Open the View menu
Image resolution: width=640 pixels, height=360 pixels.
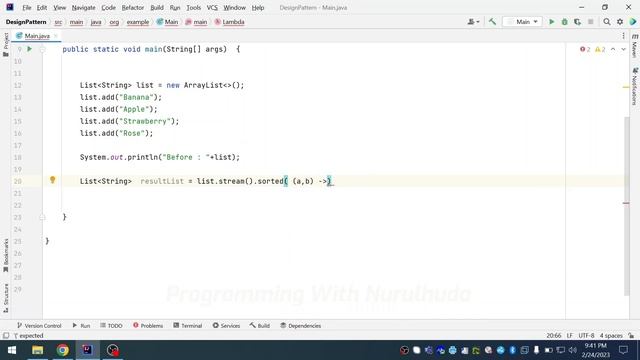point(59,8)
